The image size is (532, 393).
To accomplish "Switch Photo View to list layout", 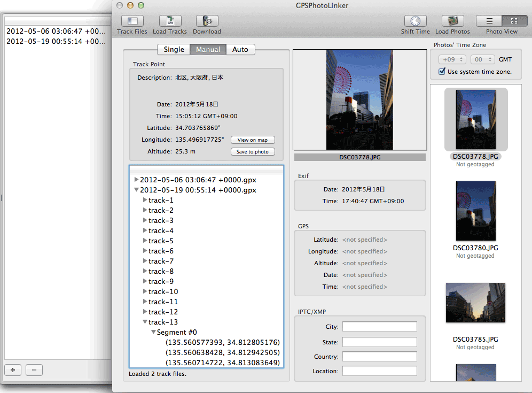I will 489,21.
